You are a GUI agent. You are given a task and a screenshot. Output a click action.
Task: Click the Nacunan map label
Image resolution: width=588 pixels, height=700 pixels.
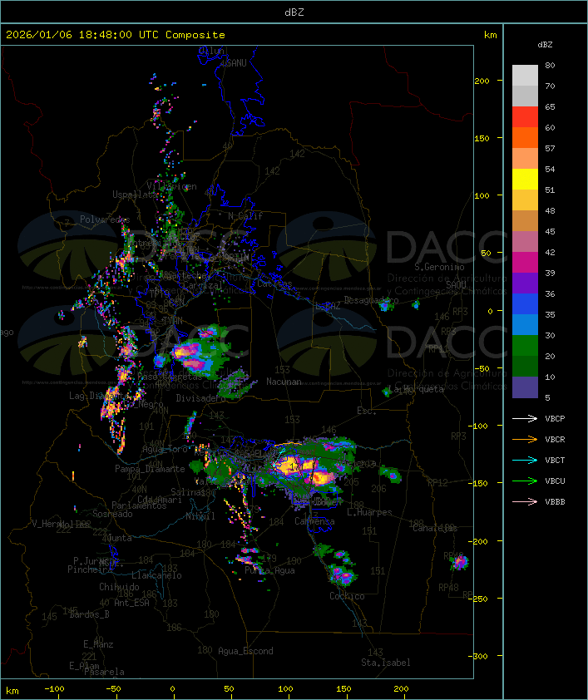click(284, 382)
